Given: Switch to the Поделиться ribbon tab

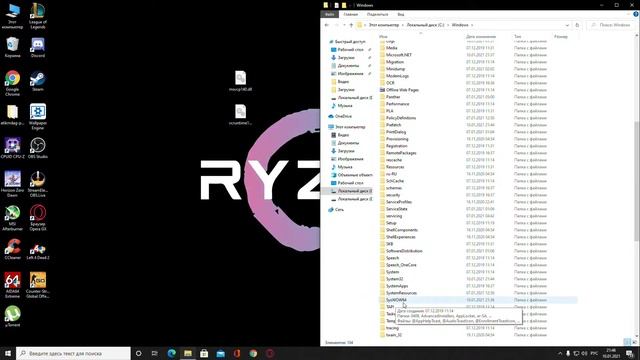Looking at the screenshot, I should [378, 14].
